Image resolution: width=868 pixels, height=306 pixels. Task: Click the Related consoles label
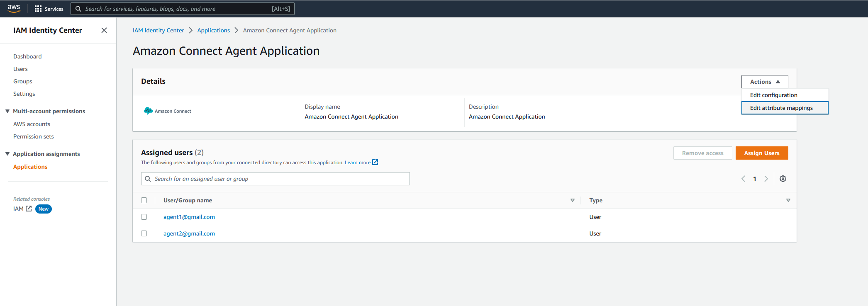[32, 199]
